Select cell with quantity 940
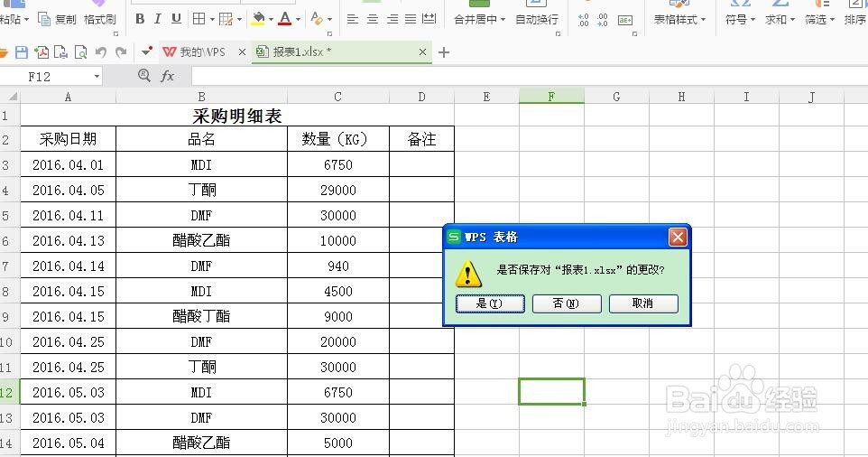 338,266
